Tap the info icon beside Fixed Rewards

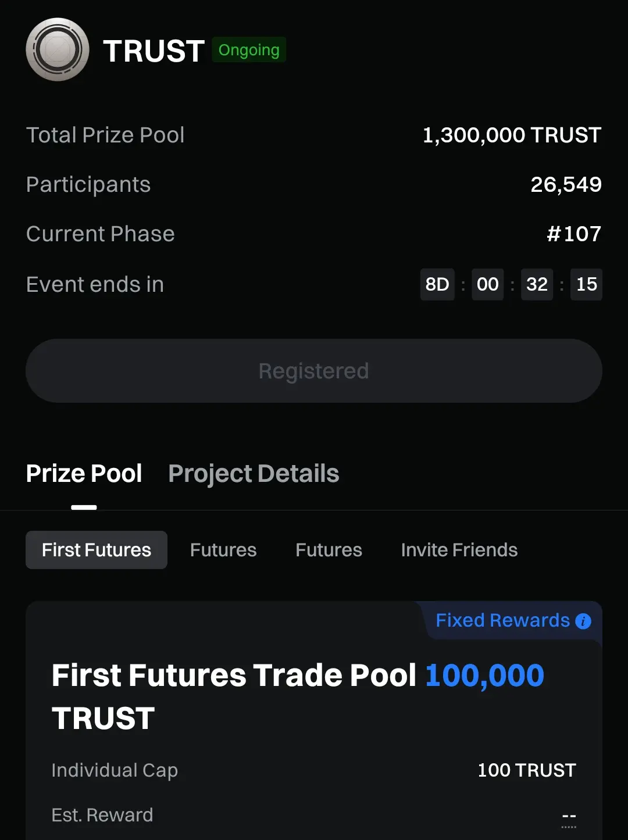pyautogui.click(x=583, y=621)
